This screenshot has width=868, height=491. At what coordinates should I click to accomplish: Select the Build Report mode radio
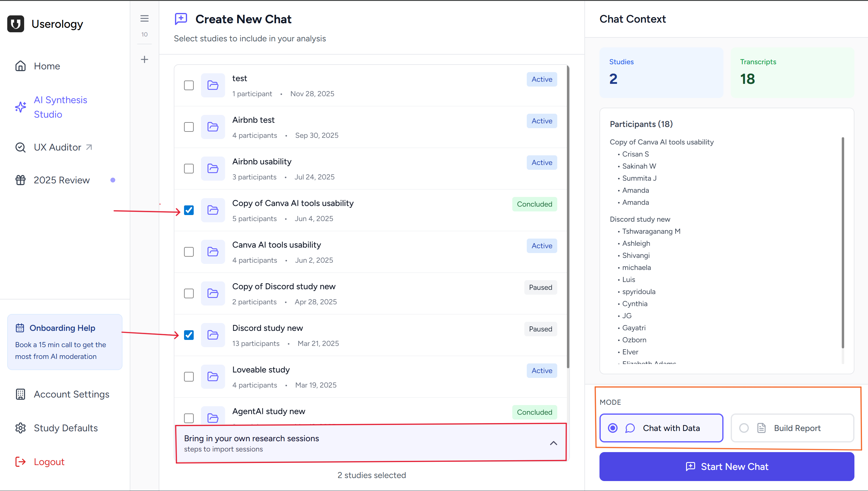(x=744, y=428)
